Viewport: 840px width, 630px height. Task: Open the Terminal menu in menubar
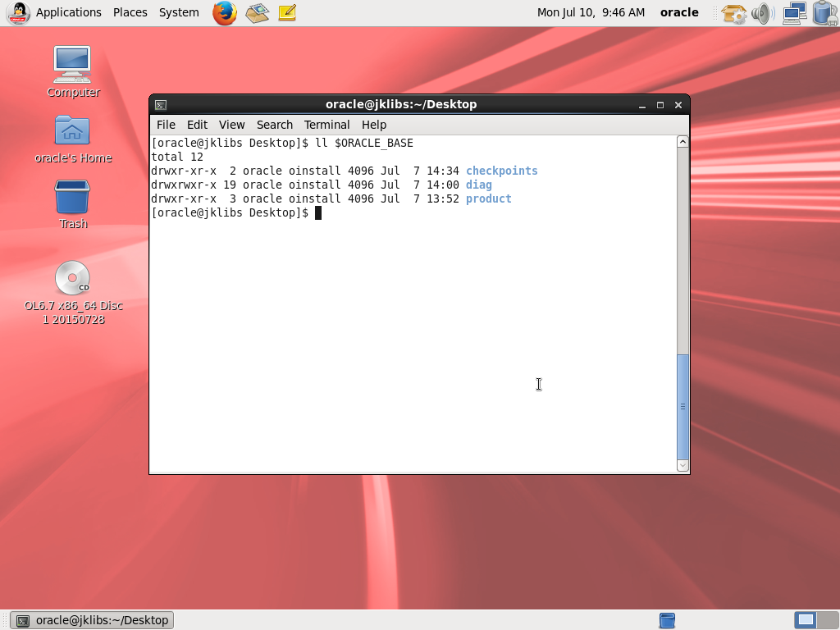(x=326, y=125)
